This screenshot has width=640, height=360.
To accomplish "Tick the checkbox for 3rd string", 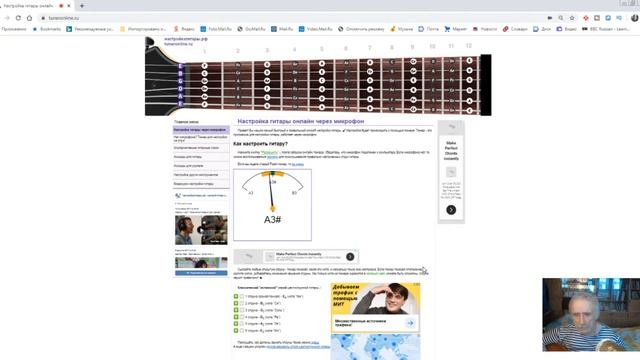I will click(242, 310).
